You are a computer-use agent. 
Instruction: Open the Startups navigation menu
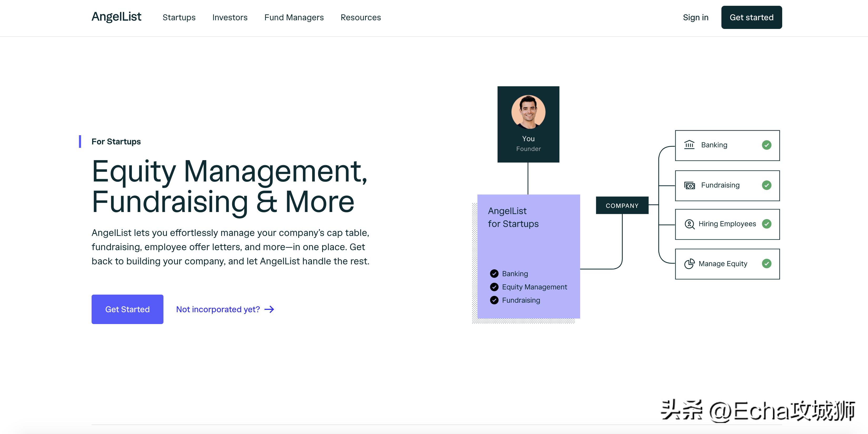click(x=179, y=18)
